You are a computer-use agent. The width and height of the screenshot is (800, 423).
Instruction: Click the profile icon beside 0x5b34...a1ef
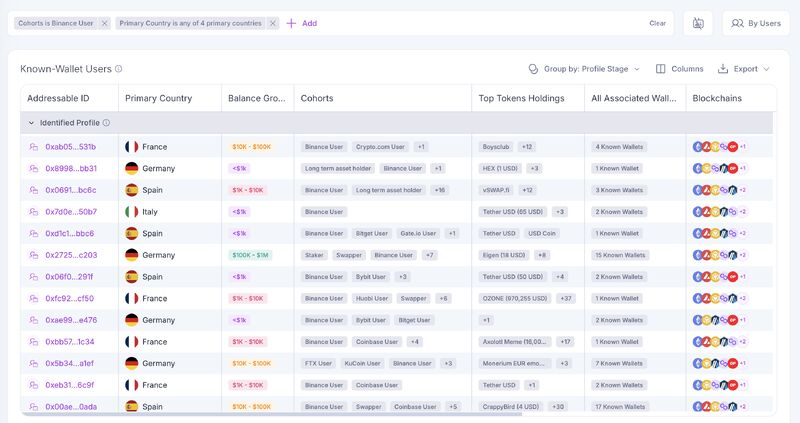tap(34, 364)
